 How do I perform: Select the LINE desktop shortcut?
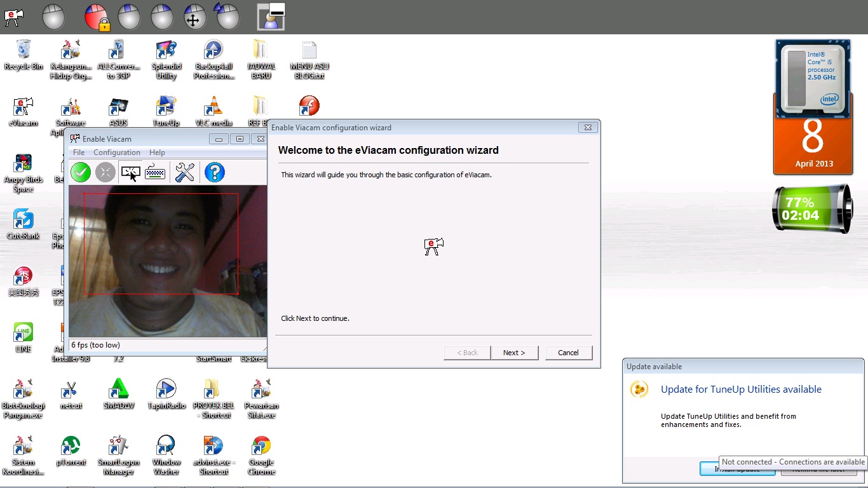24,338
